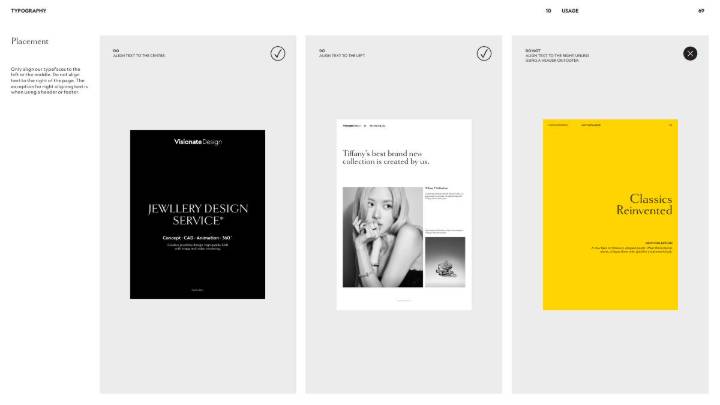Select the Placement heading
720x405 pixels.
29,41
